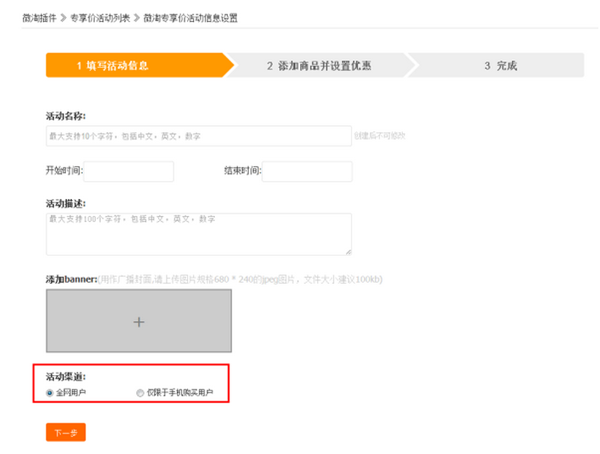
Task: Click the 微淘专享价活动信息设置 breadcrumb text
Action: tap(191, 18)
